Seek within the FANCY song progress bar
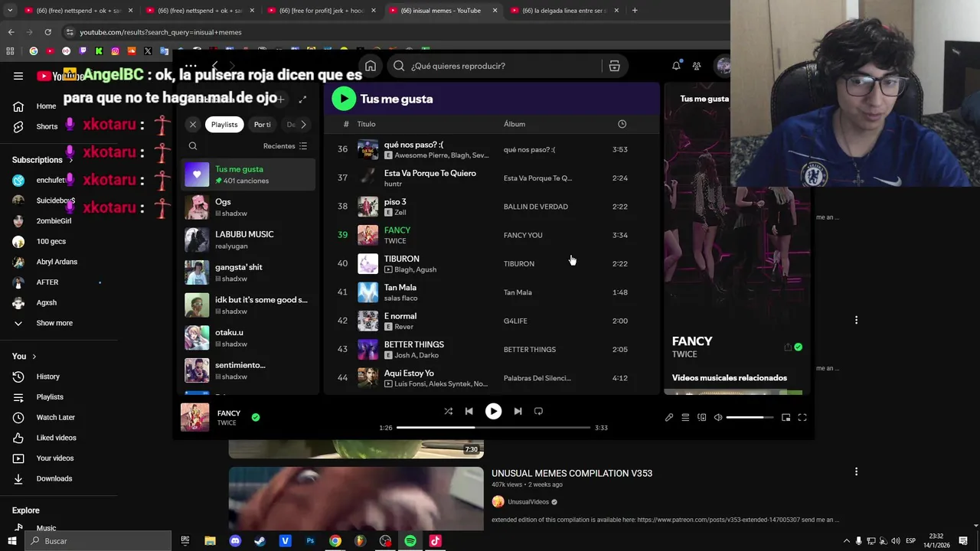Image resolution: width=980 pixels, height=551 pixels. (493, 428)
